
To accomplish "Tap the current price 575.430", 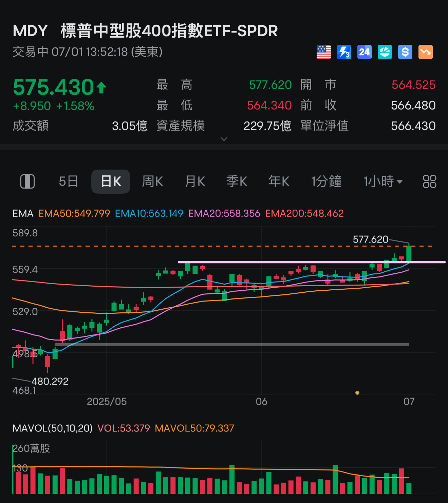I will tap(53, 87).
